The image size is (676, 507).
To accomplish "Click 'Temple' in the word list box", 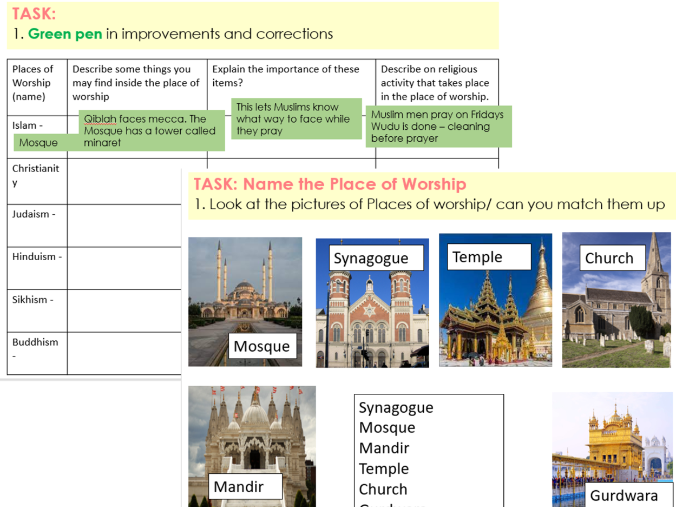I will pos(384,469).
